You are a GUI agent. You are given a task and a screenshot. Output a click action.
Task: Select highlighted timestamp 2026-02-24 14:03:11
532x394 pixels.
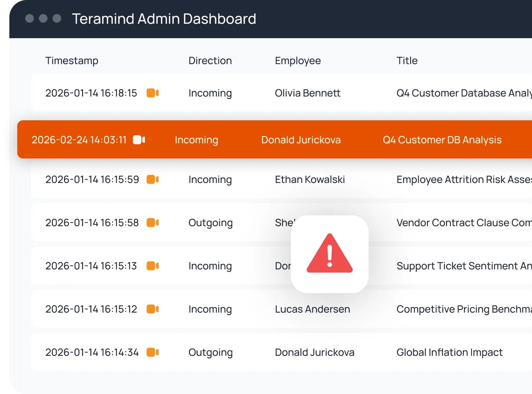click(x=79, y=140)
